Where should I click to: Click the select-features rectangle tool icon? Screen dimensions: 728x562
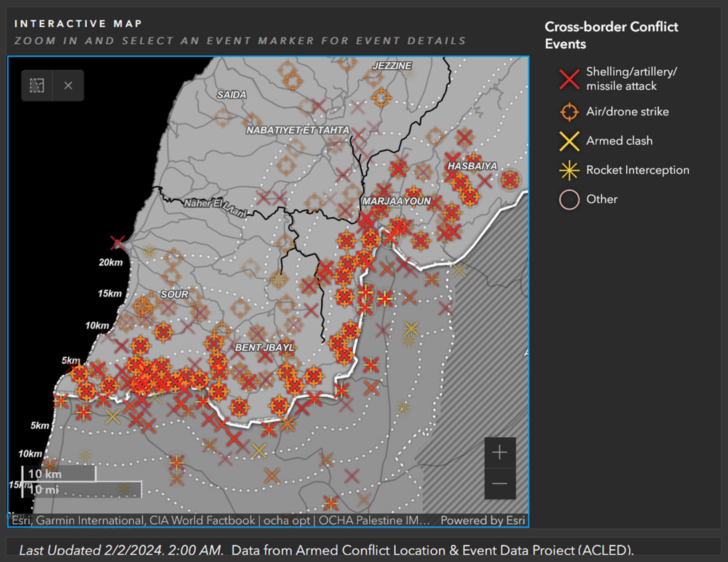(37, 86)
